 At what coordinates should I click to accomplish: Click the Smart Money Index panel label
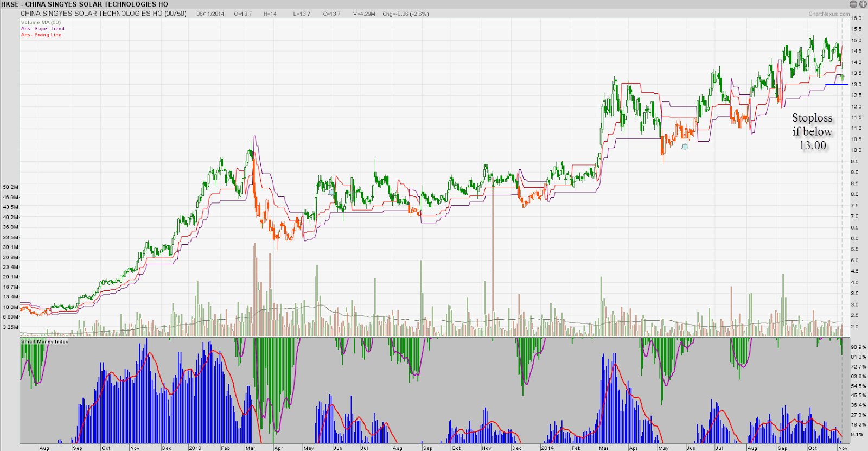pyautogui.click(x=44, y=341)
